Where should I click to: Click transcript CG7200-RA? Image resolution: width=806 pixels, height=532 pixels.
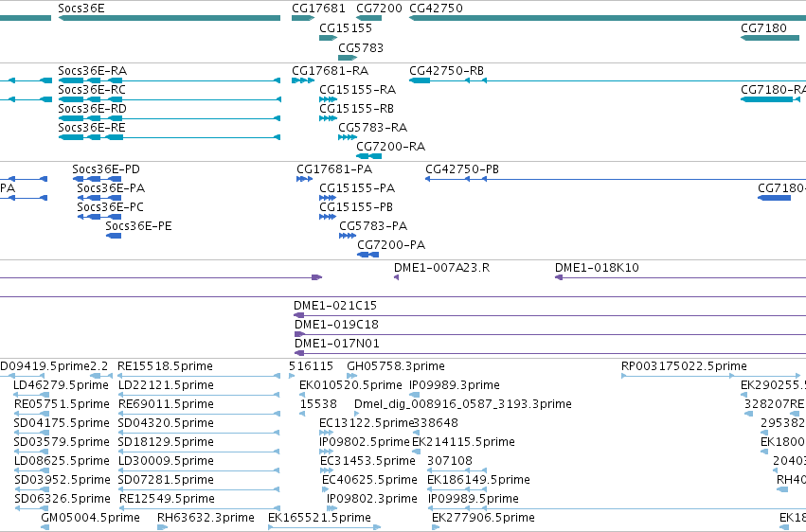pyautogui.click(x=390, y=147)
